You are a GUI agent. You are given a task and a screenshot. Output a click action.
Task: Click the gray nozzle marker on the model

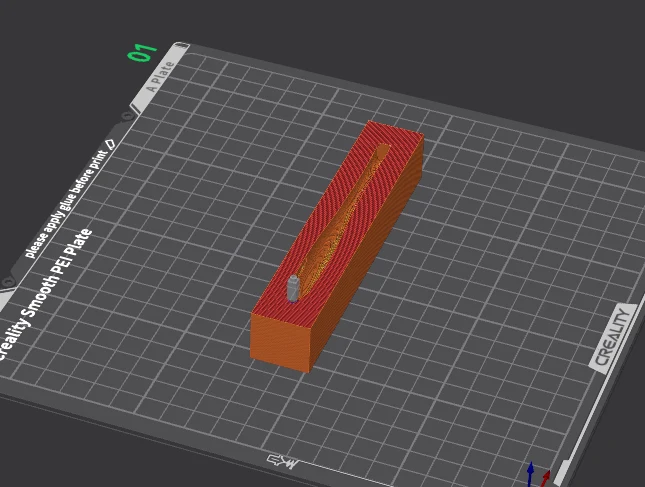click(x=293, y=288)
